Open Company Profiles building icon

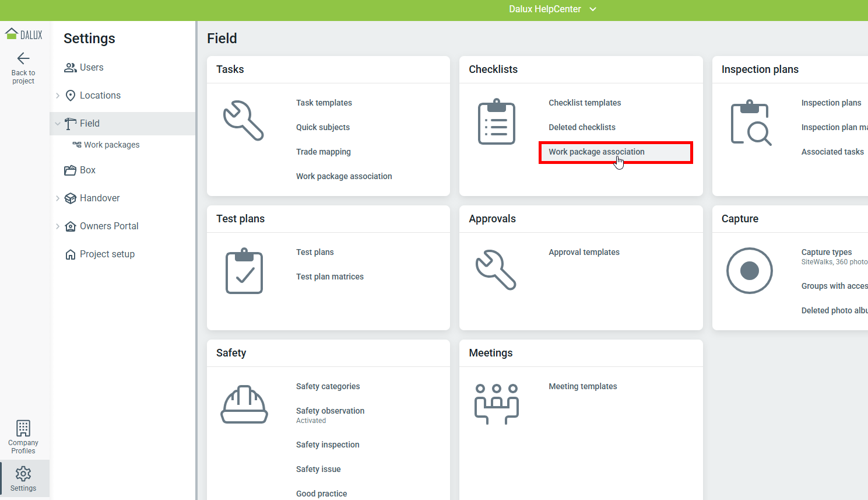coord(23,428)
